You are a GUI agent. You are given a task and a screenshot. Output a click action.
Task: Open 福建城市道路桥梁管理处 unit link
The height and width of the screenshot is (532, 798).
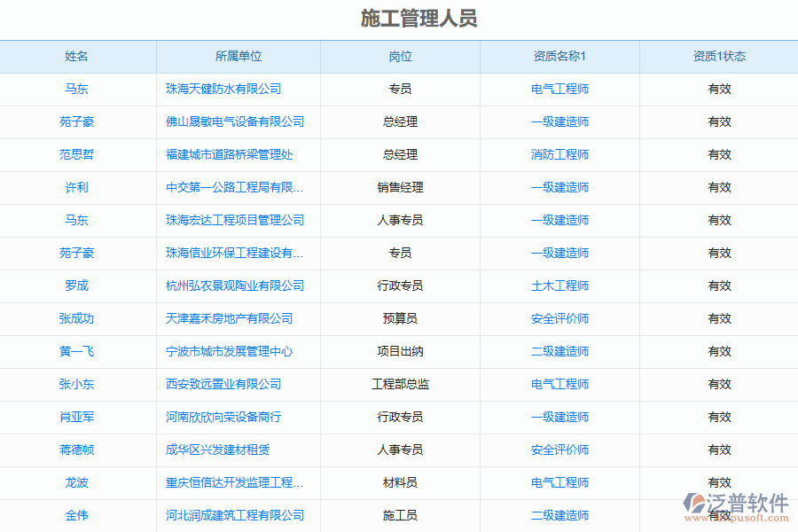pyautogui.click(x=229, y=154)
